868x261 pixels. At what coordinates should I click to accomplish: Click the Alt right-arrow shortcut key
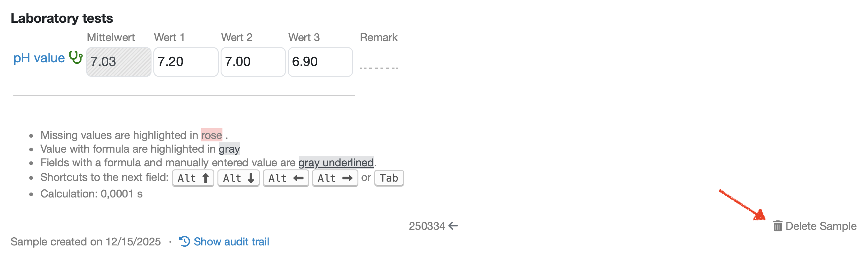335,178
